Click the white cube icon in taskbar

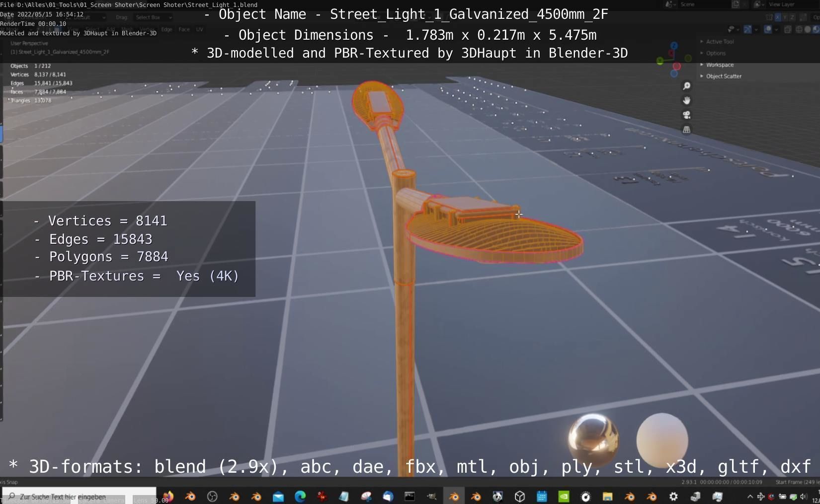pyautogui.click(x=520, y=496)
